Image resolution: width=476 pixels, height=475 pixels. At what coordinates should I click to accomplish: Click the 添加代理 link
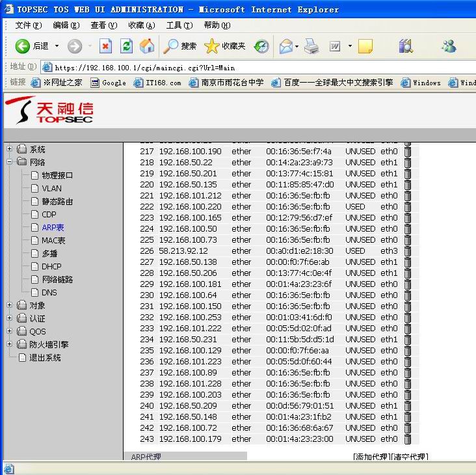point(371,457)
